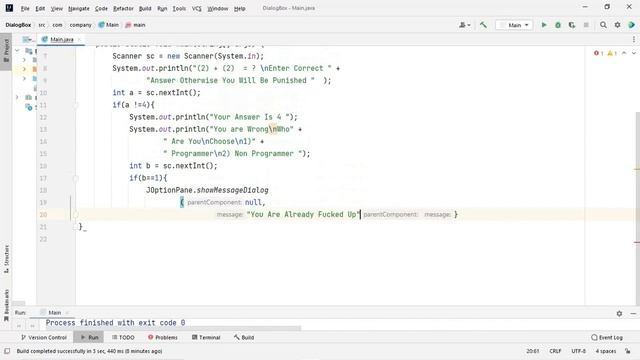The width and height of the screenshot is (640, 360).
Task: Click the 20:61 cursor position indicator
Action: pos(533,351)
